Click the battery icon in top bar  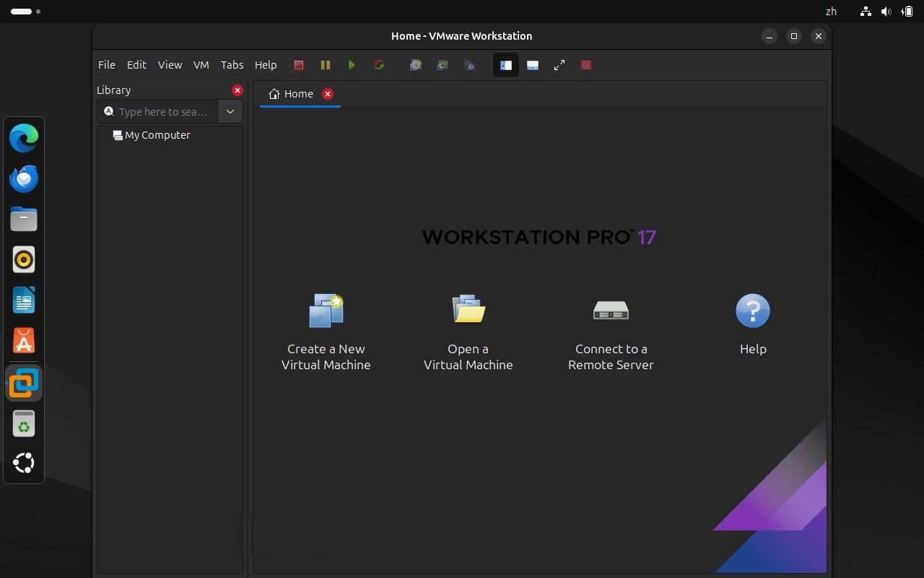[907, 12]
